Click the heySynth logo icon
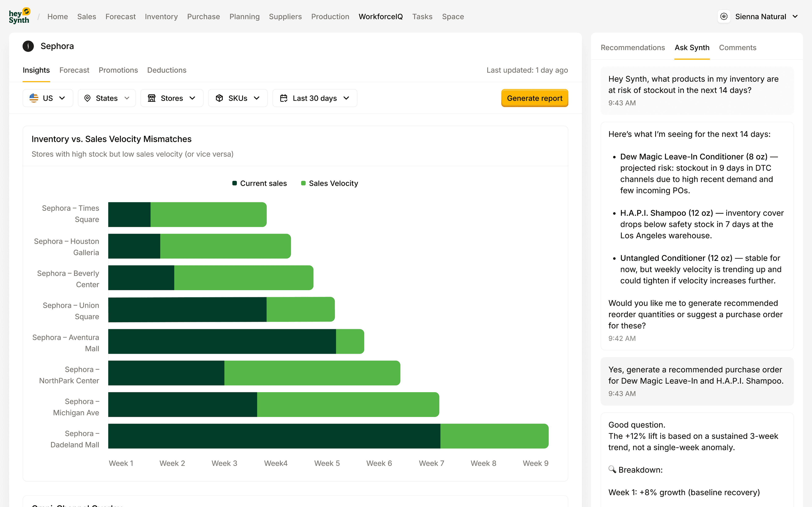 point(19,16)
